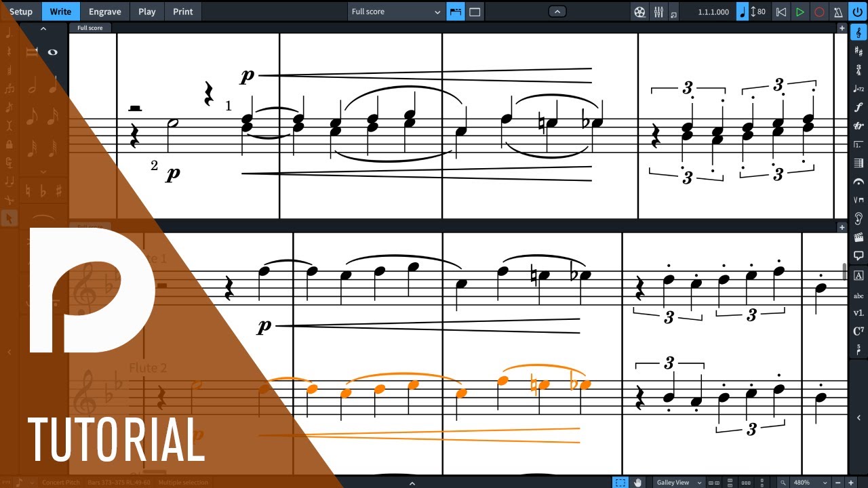Image resolution: width=868 pixels, height=488 pixels.
Task: Toggle the tabs display button
Action: pyautogui.click(x=455, y=12)
